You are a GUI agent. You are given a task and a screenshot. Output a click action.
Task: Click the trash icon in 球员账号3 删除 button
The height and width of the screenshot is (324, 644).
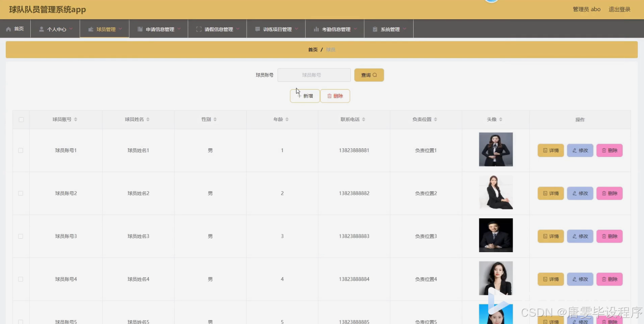604,236
